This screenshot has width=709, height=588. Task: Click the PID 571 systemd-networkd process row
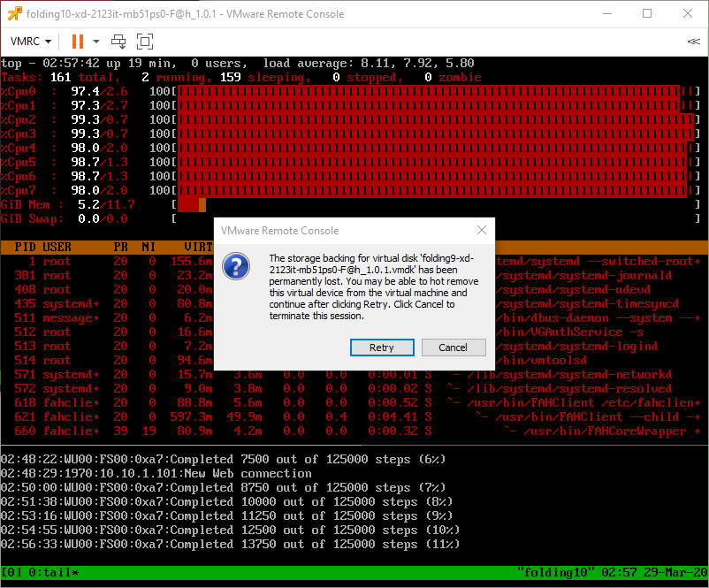354,375
